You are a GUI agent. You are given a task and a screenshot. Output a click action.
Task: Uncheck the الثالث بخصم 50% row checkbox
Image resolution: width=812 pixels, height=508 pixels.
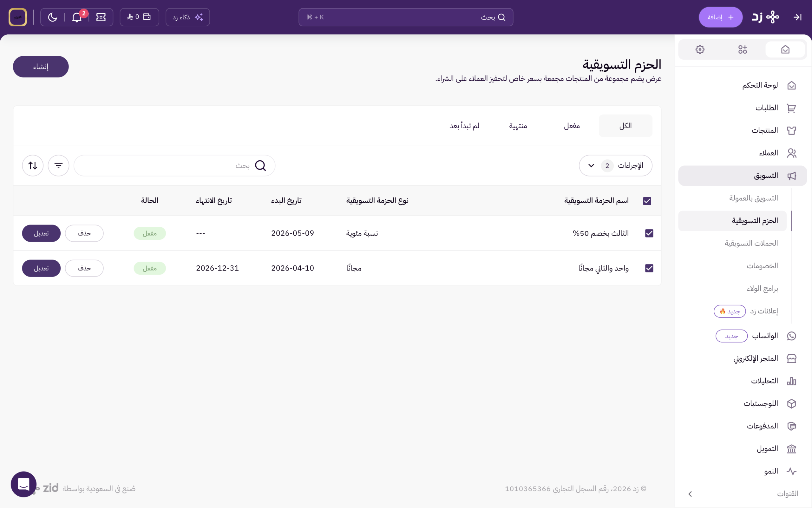(649, 233)
